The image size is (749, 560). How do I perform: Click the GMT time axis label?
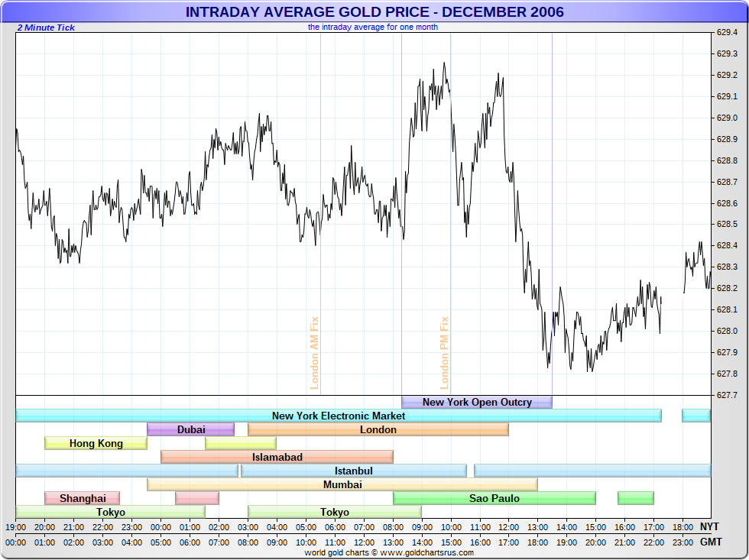click(x=709, y=542)
